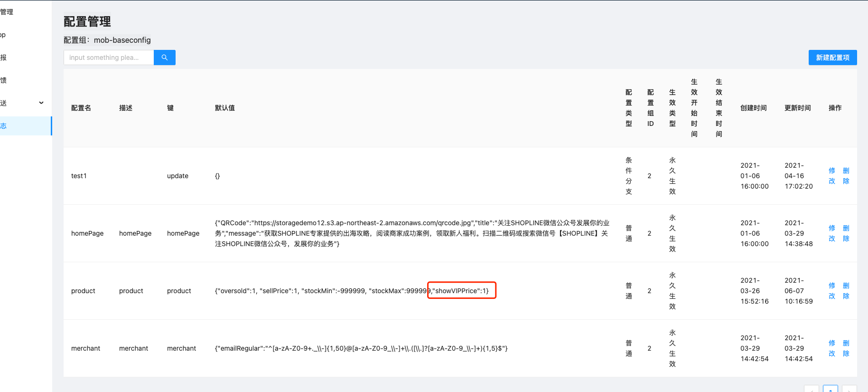Edit the homePage config via 修改
The width and height of the screenshot is (868, 392).
pos(832,233)
